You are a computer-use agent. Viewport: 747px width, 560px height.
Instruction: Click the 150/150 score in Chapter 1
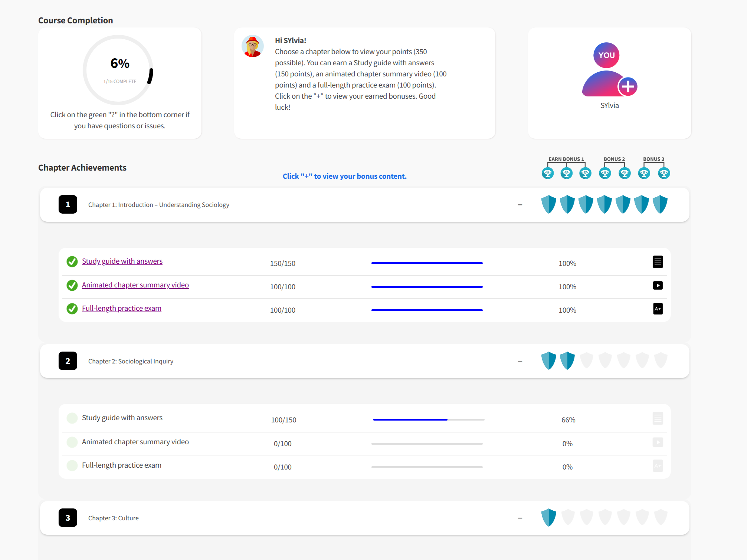[x=283, y=263]
